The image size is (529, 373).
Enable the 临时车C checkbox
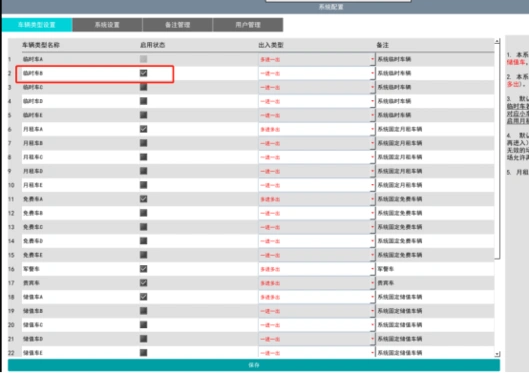144,87
